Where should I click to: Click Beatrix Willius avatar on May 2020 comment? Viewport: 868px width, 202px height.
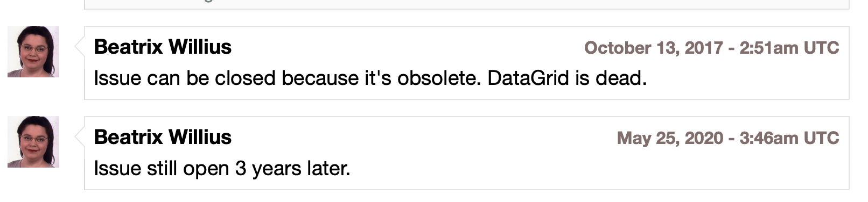(33, 142)
